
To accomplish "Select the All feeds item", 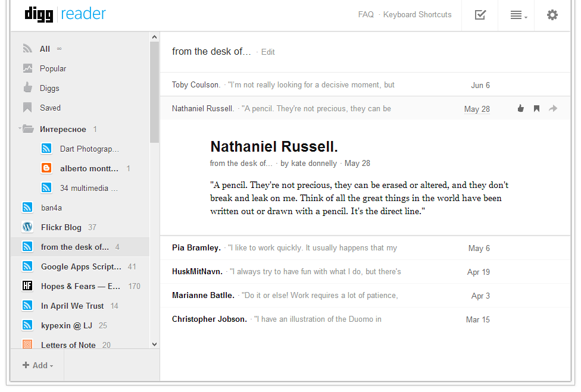I will 45,49.
